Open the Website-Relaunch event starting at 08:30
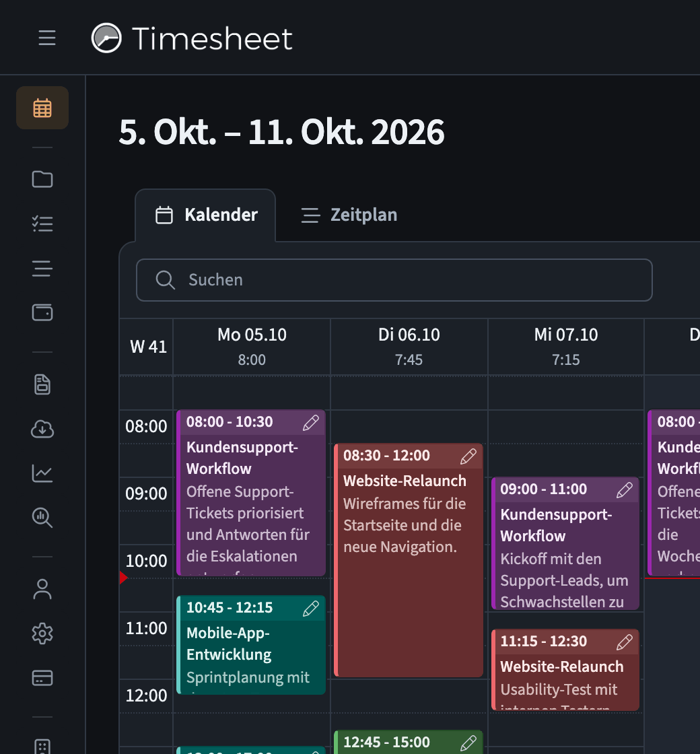Image resolution: width=700 pixels, height=754 pixels. pyautogui.click(x=408, y=560)
